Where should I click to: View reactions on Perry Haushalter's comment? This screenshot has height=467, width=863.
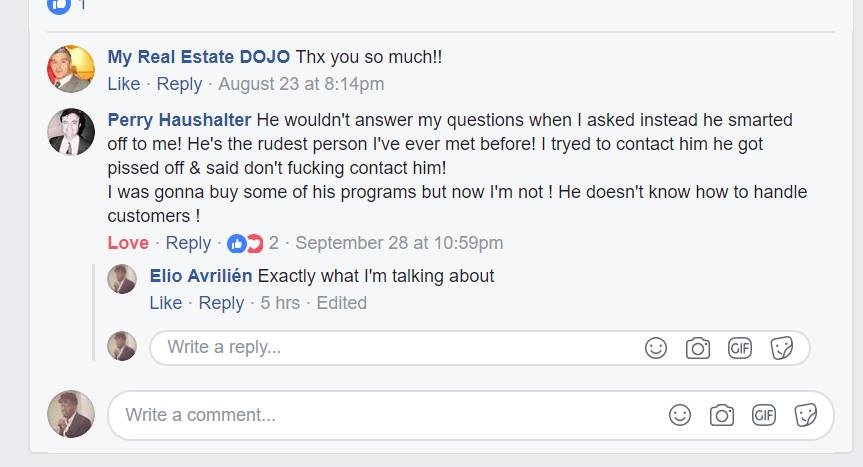click(x=253, y=243)
